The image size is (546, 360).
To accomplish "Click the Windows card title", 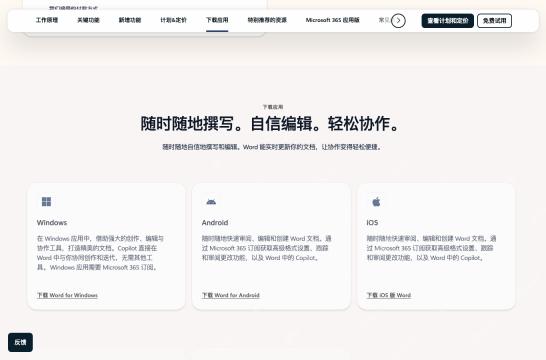I will pos(52,222).
